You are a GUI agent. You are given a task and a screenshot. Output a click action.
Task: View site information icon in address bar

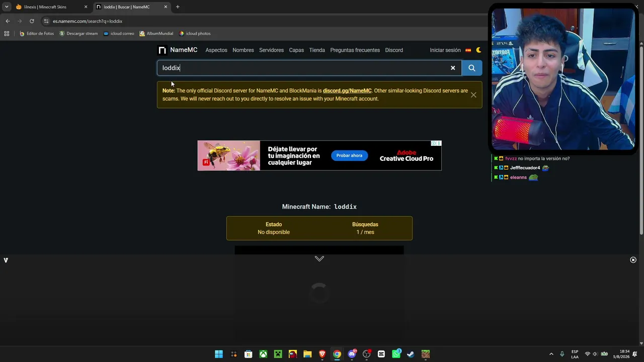point(46,21)
